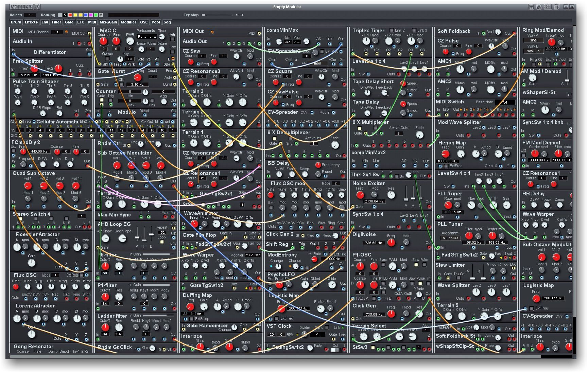
Task: Toggle Henon Map ExtFreq checkbox
Action: 446,166
